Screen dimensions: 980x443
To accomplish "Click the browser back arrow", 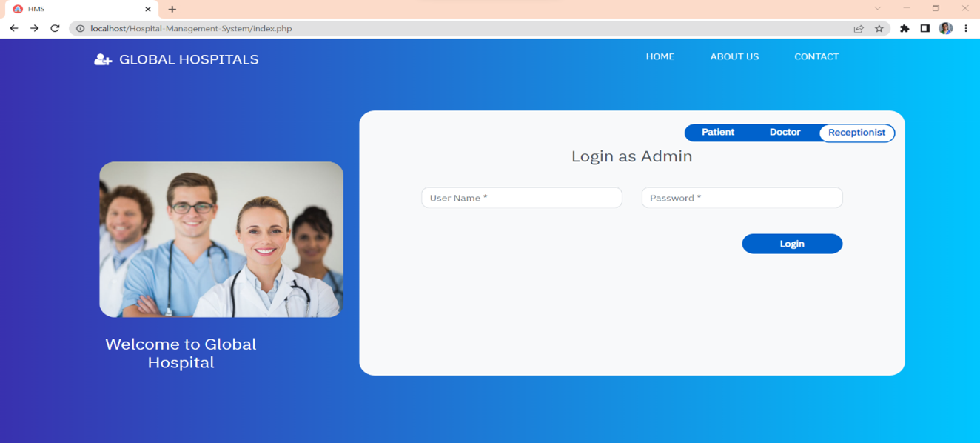I will [x=13, y=28].
